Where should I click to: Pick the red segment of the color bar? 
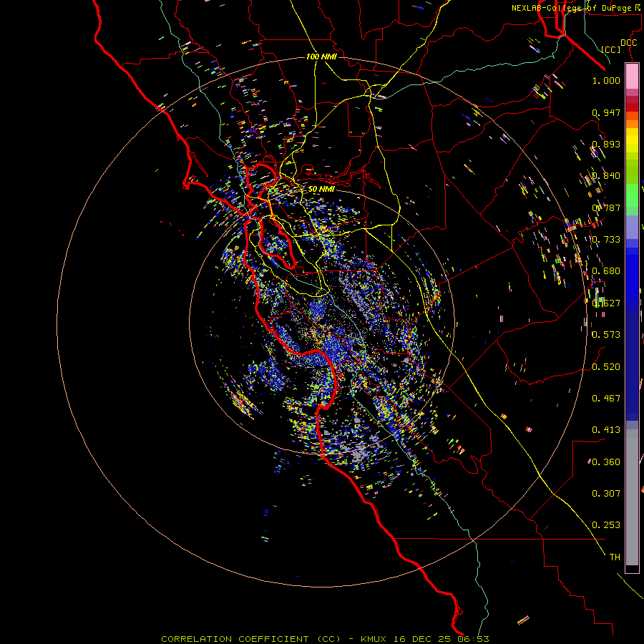(632, 107)
